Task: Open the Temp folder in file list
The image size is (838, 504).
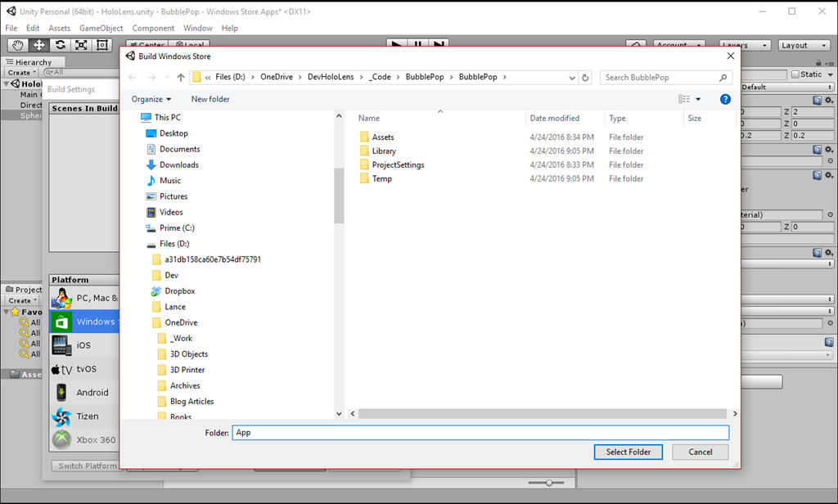Action: (x=381, y=179)
